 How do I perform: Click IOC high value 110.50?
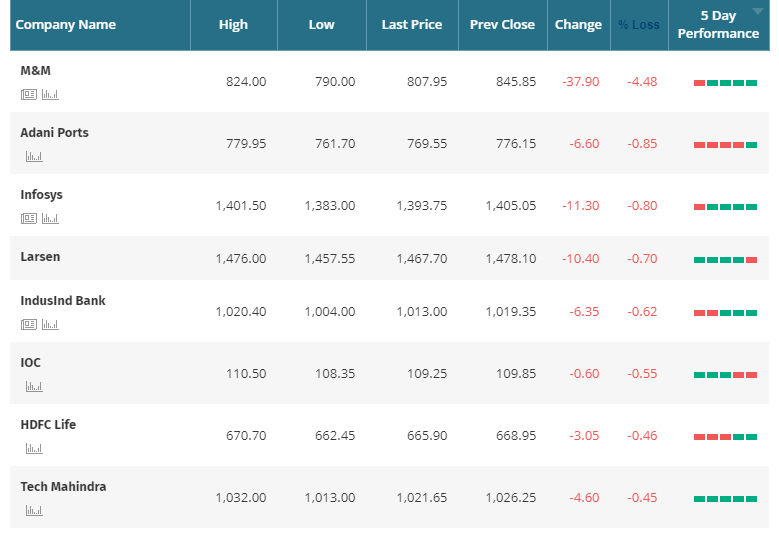[x=246, y=374]
